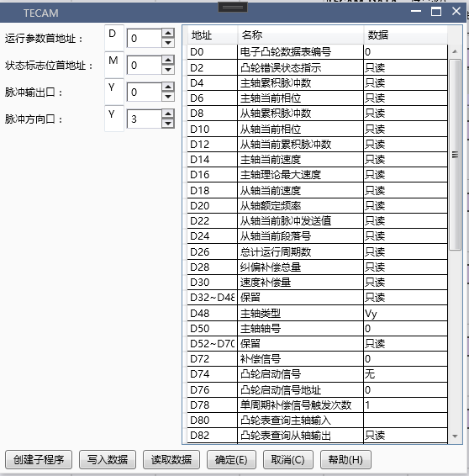Click the Vy data cell for 主轴类型
The width and height of the screenshot is (469, 476).
pos(405,313)
